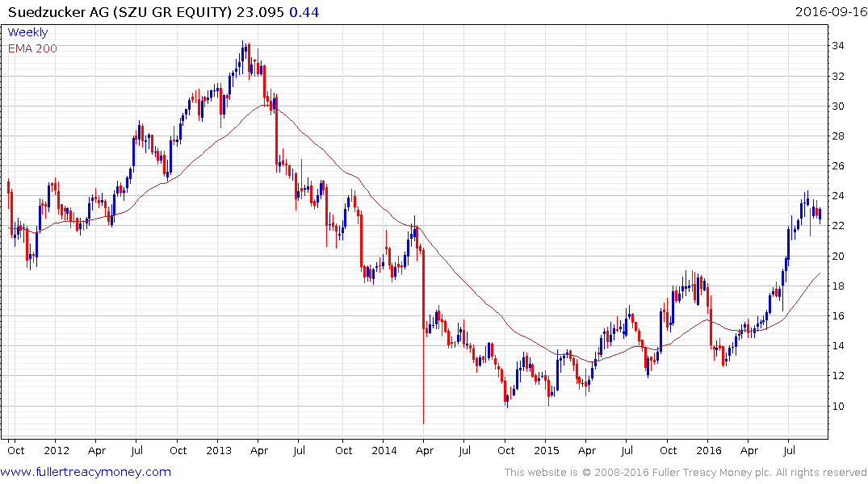Click the 2016 year label on time axis
868x484 pixels.
(x=709, y=450)
